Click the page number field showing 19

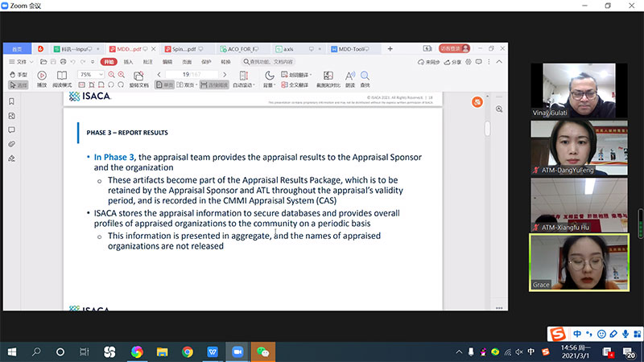tap(192, 74)
